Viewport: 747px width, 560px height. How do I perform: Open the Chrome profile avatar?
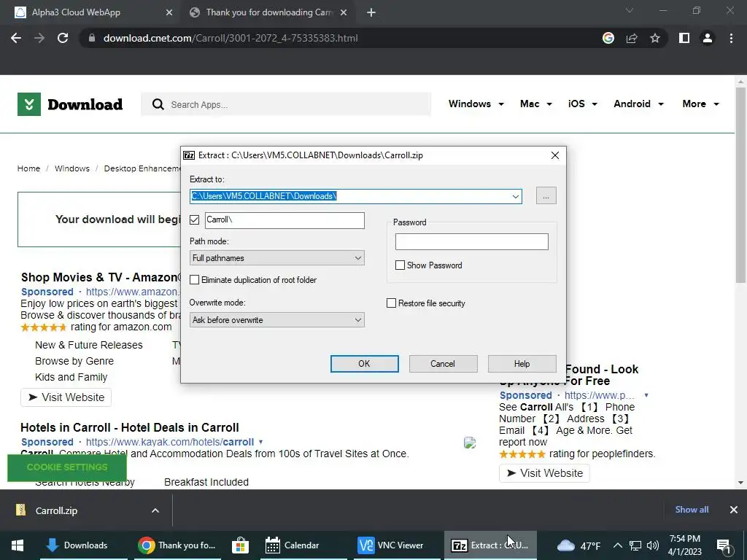point(708,38)
